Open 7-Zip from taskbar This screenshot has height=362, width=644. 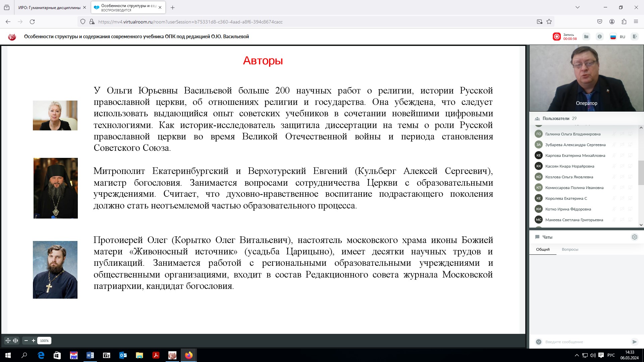coord(107,355)
